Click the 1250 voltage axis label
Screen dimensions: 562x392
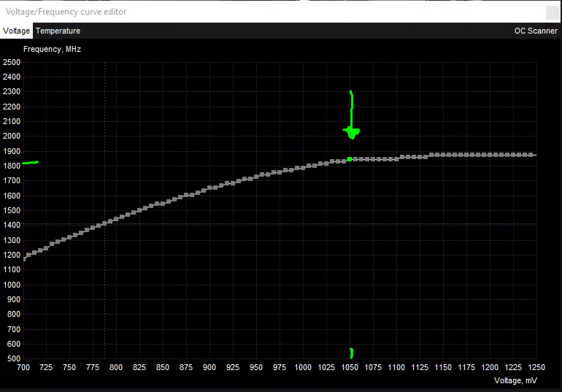536,367
